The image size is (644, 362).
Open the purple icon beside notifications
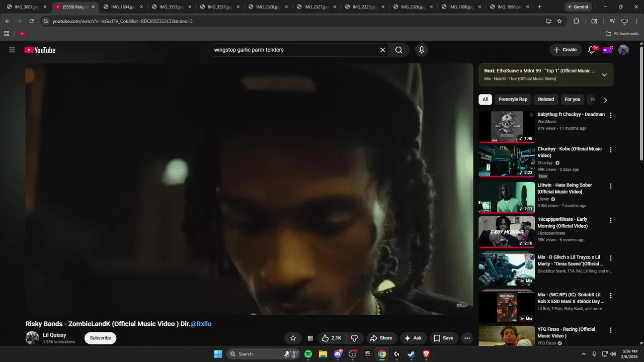point(608,50)
